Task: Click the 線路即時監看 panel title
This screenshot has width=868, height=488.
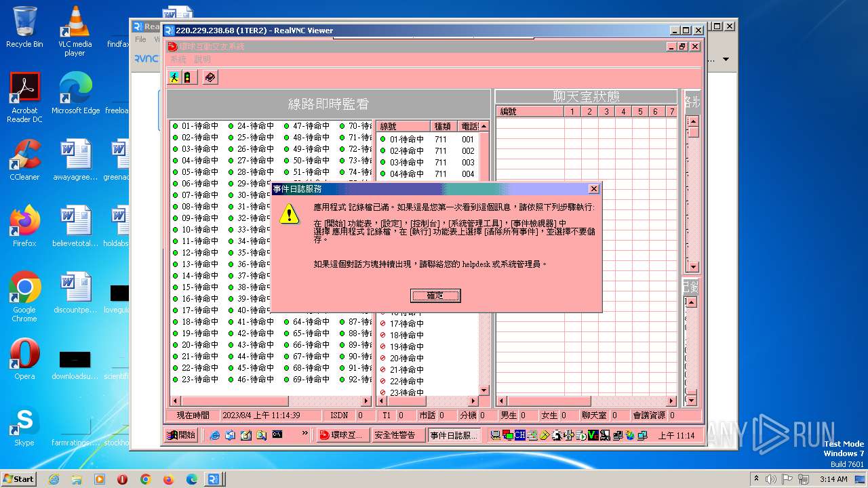Action: click(x=328, y=104)
